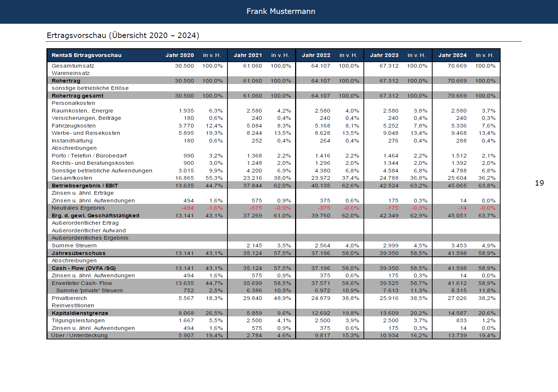Click Erg. d. gewl. Geschäftstätigkeit label
This screenshot has height=392, width=558.
click(x=95, y=216)
